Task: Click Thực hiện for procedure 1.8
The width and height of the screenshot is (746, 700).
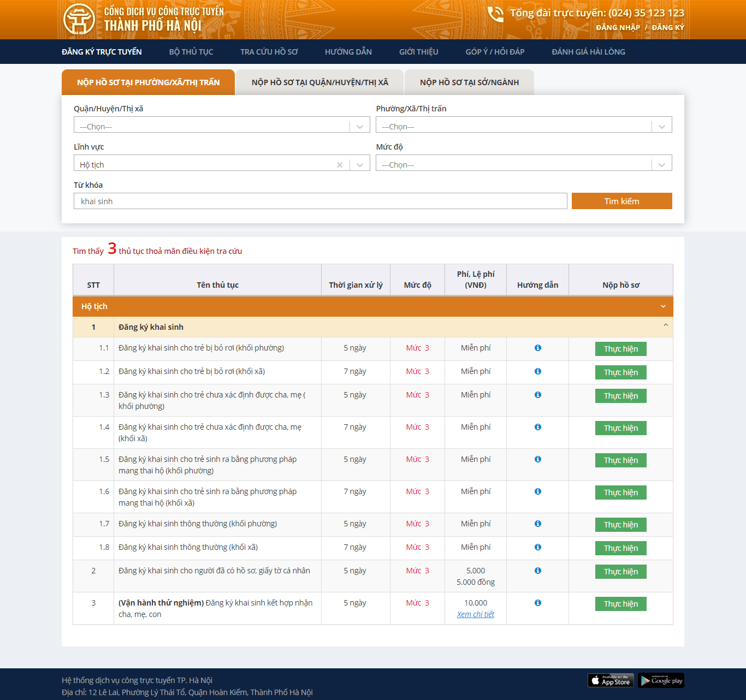Action: pos(620,548)
